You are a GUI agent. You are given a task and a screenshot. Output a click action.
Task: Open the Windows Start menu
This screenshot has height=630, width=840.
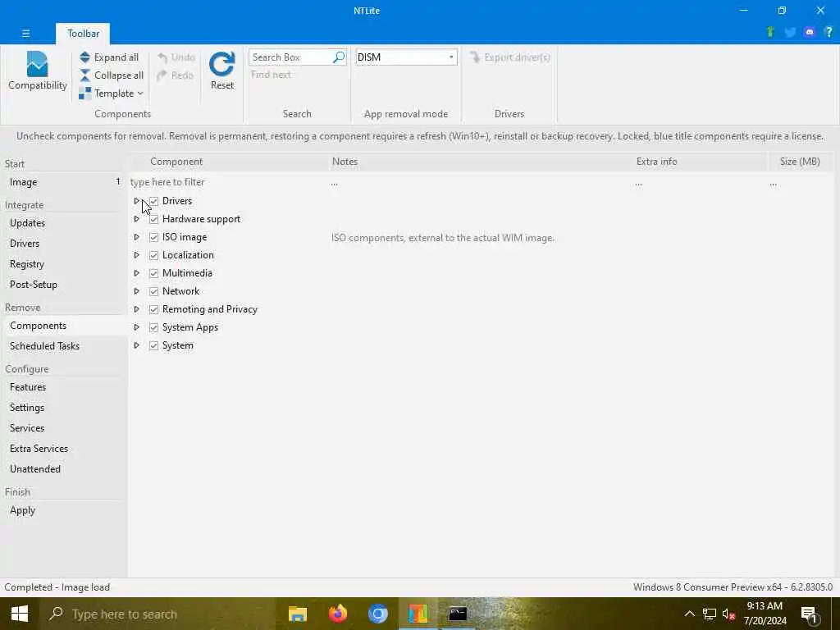[20, 614]
